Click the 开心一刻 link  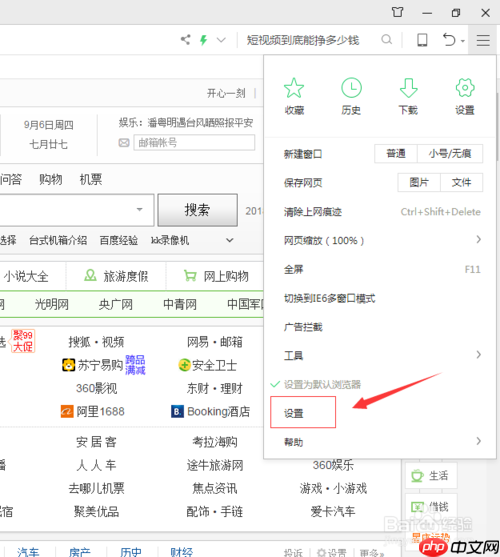click(x=226, y=93)
